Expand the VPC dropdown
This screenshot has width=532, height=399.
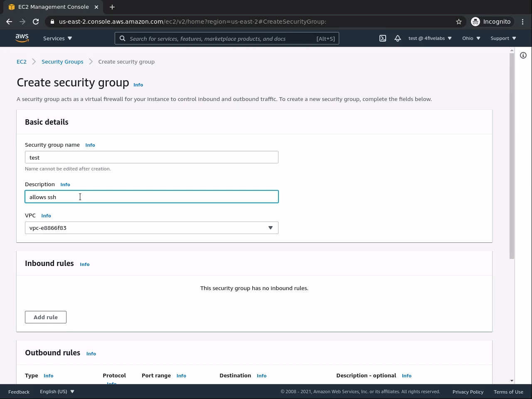pos(152,228)
